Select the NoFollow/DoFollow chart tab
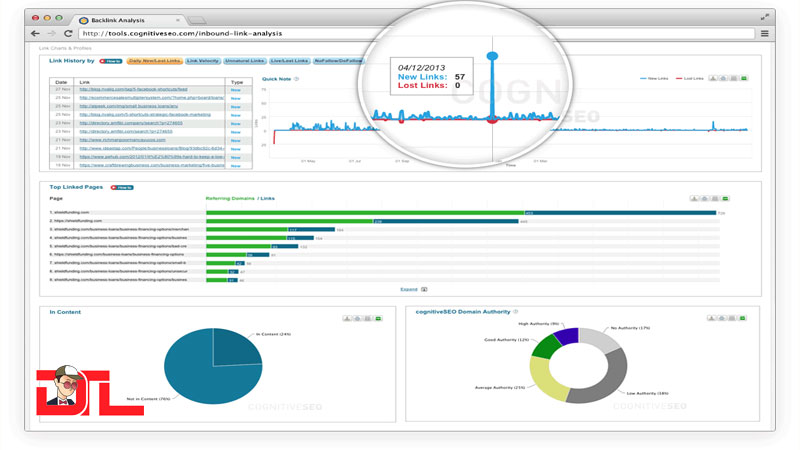This screenshot has width=800, height=450. (x=338, y=61)
